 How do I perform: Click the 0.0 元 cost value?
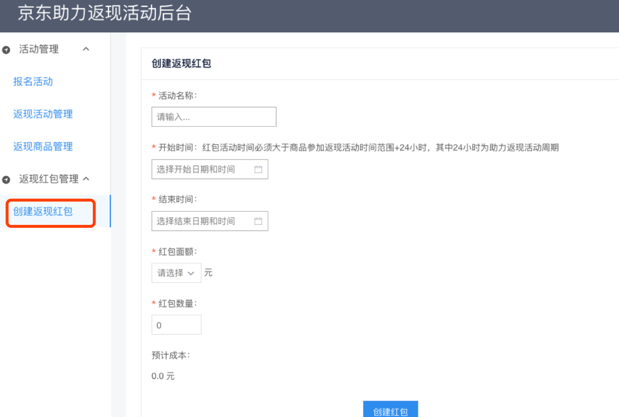click(163, 376)
